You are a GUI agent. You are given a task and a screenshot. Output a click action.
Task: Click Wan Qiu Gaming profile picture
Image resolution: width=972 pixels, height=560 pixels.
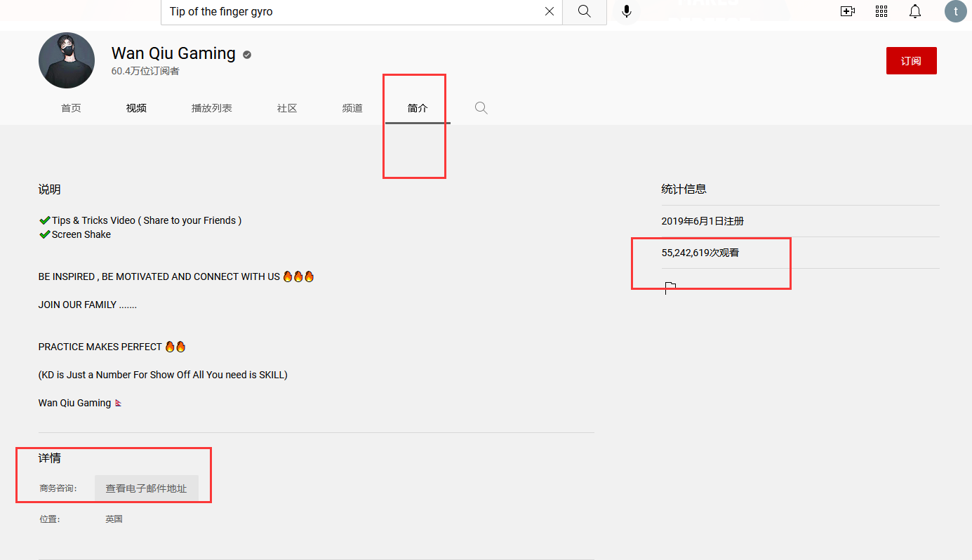pos(67,60)
